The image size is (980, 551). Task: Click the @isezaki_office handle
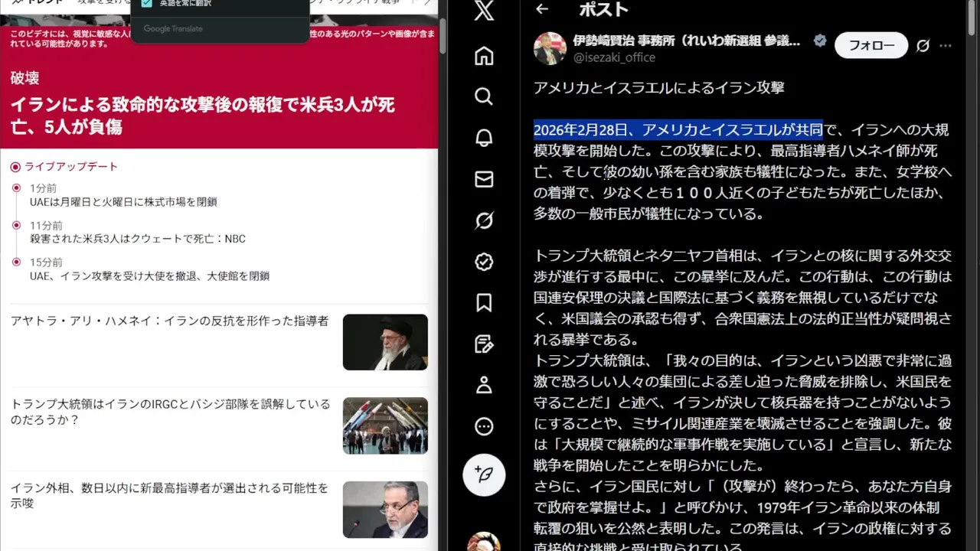tap(614, 57)
